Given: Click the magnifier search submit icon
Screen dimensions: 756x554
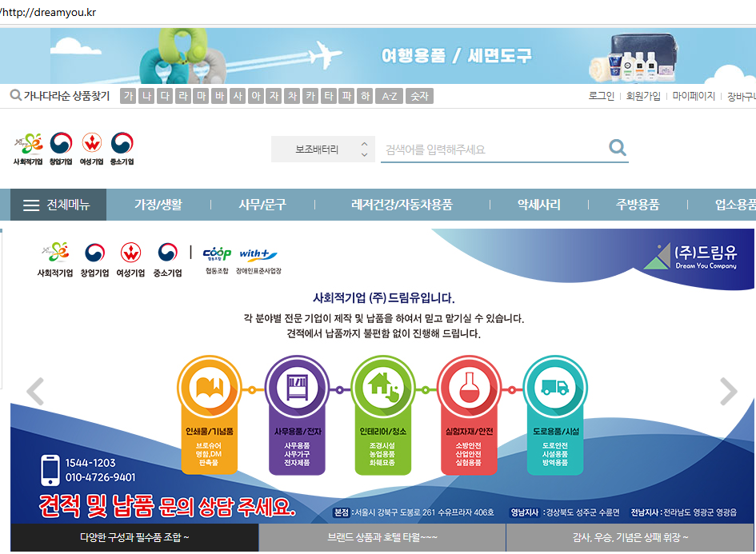Looking at the screenshot, I should [x=617, y=148].
